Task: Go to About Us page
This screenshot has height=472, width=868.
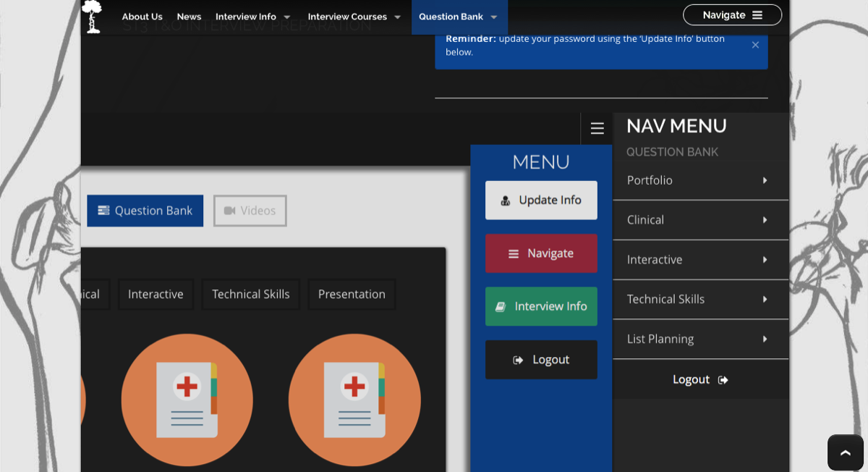Action: pos(142,17)
